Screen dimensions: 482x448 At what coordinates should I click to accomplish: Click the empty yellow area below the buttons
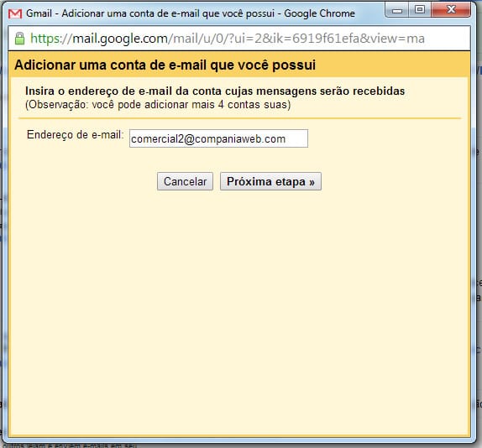[240, 307]
